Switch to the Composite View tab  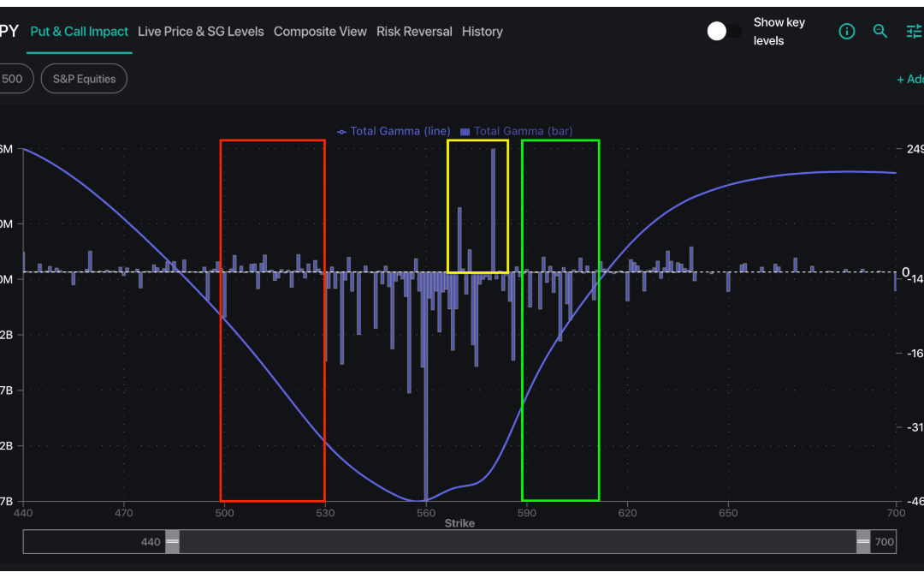[320, 31]
